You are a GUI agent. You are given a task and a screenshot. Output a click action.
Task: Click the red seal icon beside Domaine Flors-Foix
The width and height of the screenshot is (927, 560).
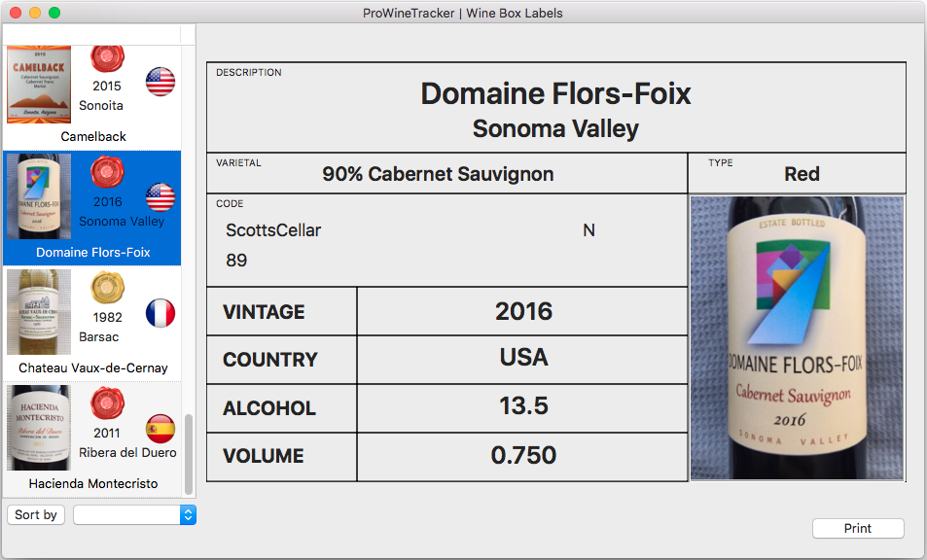[107, 173]
